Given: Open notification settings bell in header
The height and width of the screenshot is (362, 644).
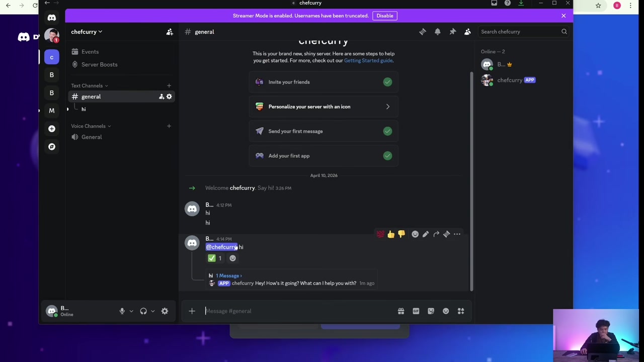Looking at the screenshot, I should click(438, 32).
